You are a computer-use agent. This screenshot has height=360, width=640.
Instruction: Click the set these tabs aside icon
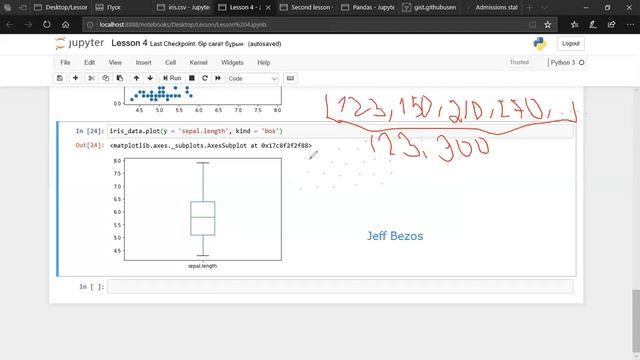(23, 7)
